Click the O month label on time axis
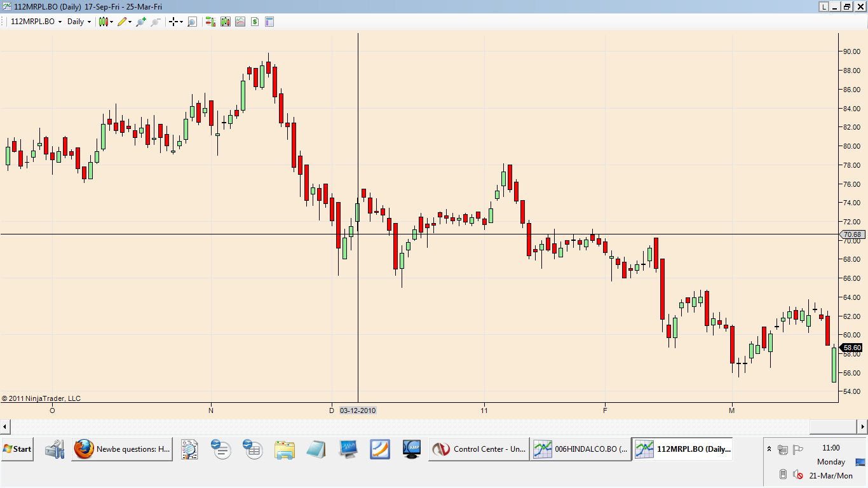 point(52,410)
